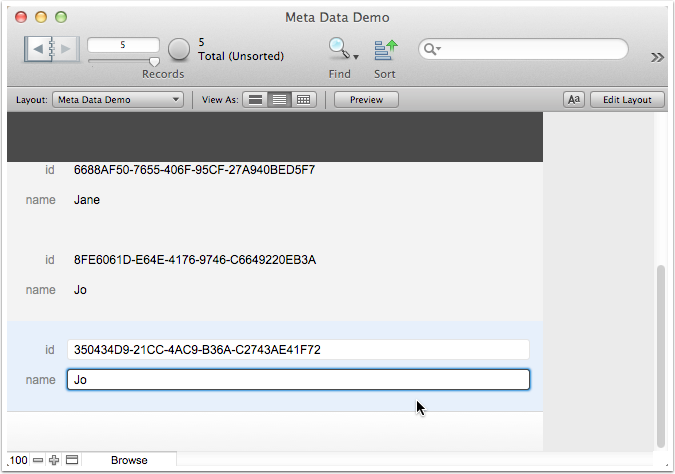This screenshot has width=675, height=474.
Task: Toggle the status toolbar visibility icon
Action: tap(71, 460)
